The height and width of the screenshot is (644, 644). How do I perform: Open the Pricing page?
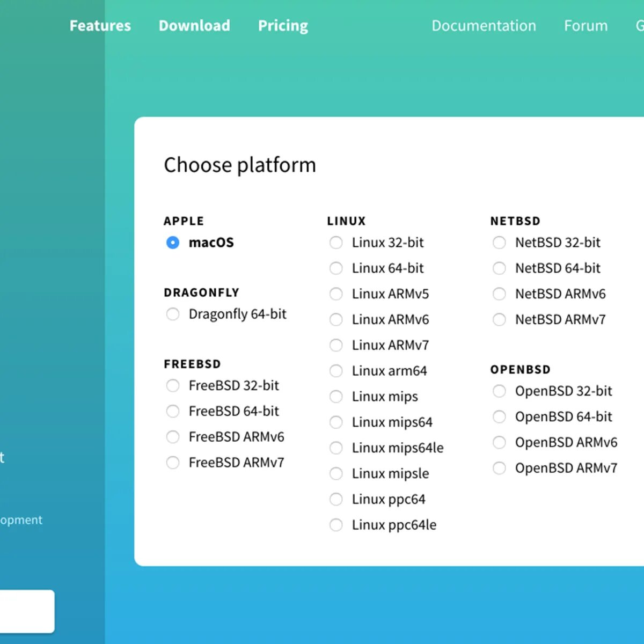point(283,26)
